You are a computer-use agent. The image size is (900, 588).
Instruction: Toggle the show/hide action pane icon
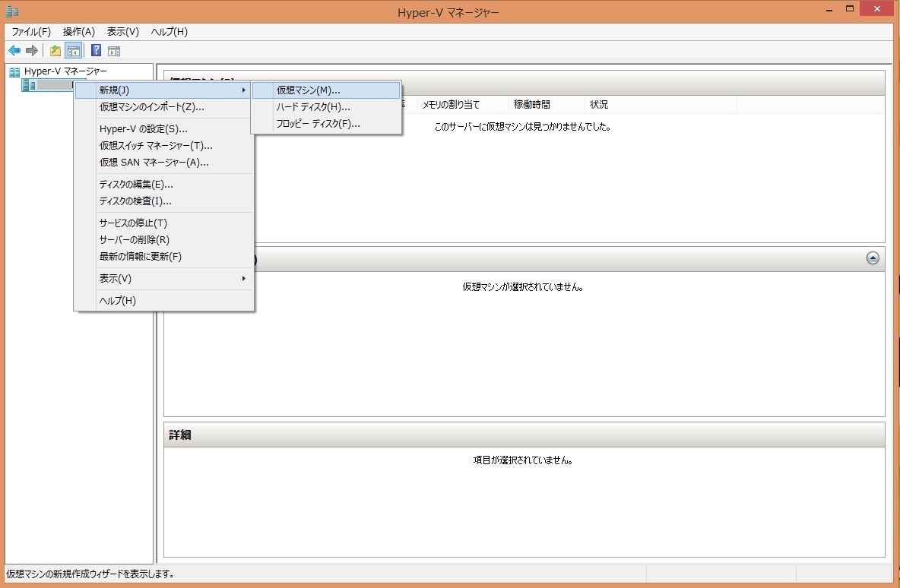click(114, 51)
